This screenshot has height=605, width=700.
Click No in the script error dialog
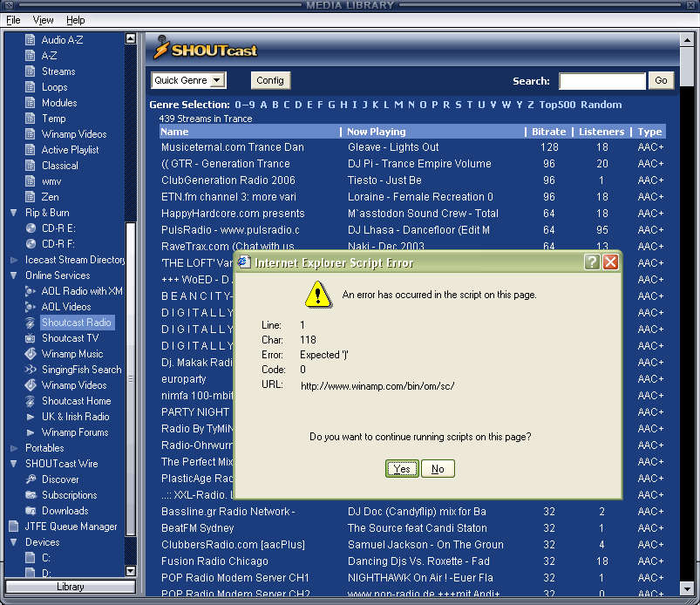point(438,469)
